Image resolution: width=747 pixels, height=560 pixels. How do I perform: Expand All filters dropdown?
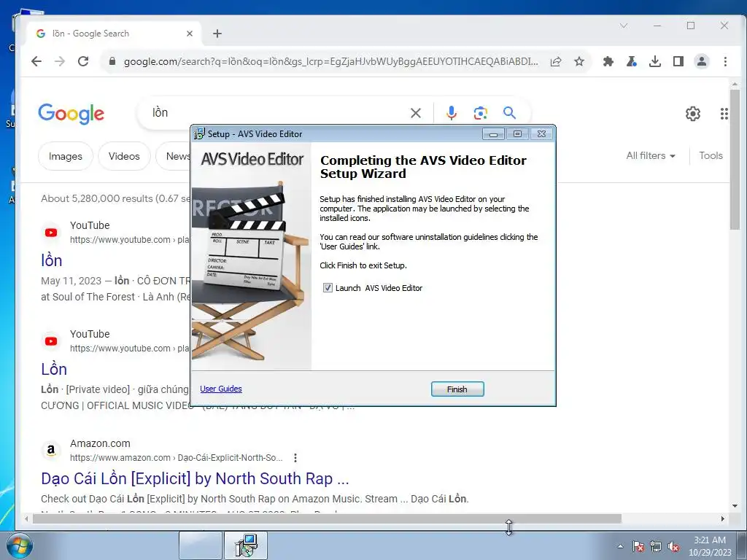[x=651, y=156]
